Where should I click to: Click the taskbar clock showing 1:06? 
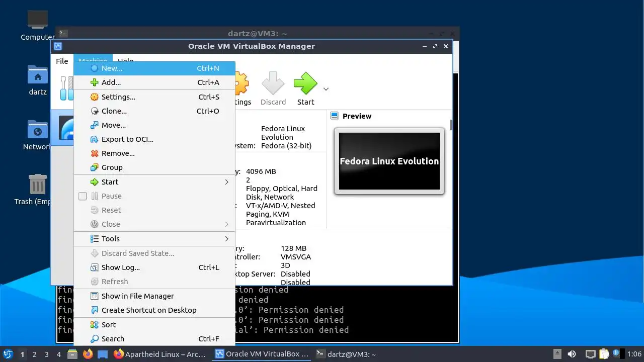(634, 354)
